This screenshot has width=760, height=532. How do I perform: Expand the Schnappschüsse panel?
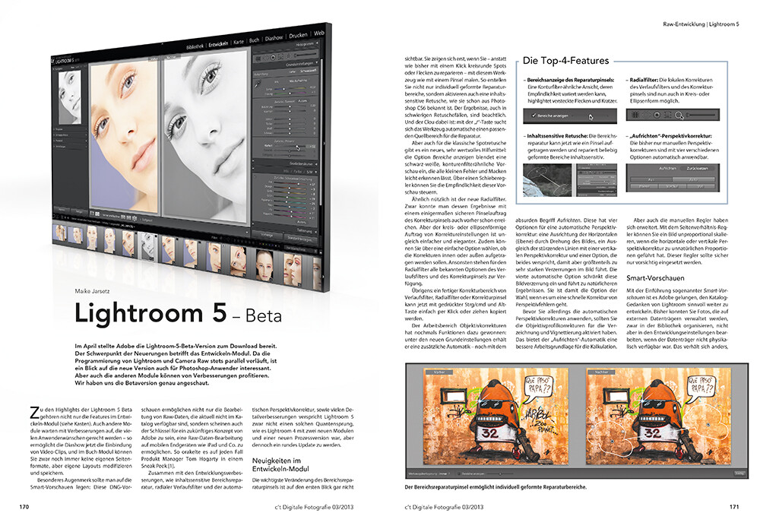click(71, 135)
